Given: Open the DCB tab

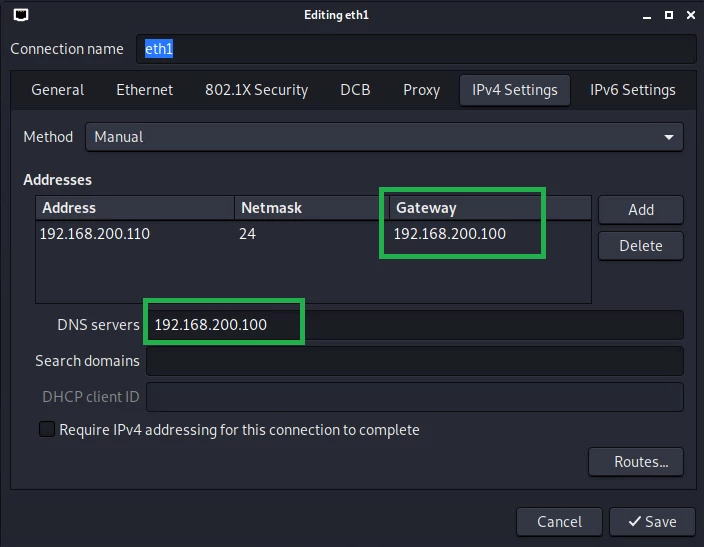Looking at the screenshot, I should [355, 90].
